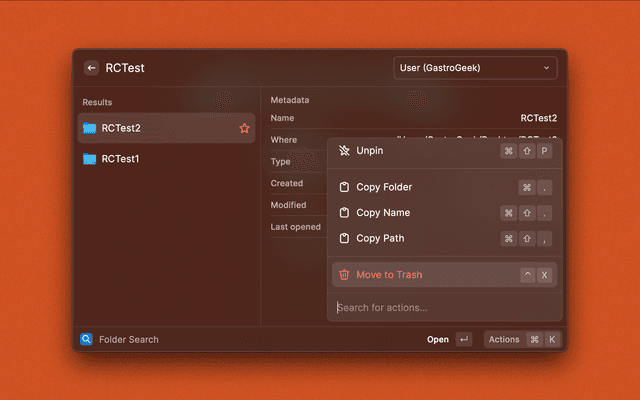Click the Copy Name clipboard icon
640x400 pixels.
(x=344, y=213)
